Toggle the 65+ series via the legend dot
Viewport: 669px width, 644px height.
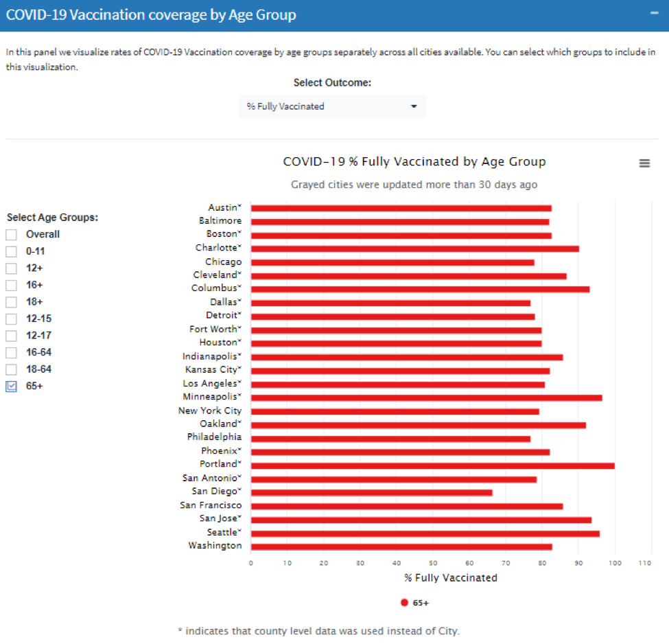tap(404, 602)
